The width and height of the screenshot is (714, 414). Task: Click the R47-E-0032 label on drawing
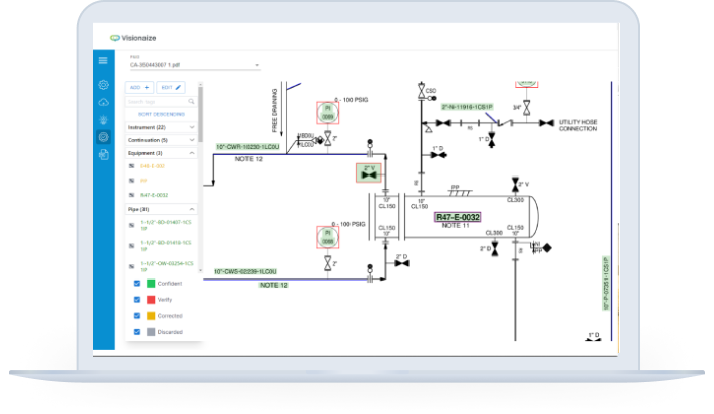pos(457,217)
